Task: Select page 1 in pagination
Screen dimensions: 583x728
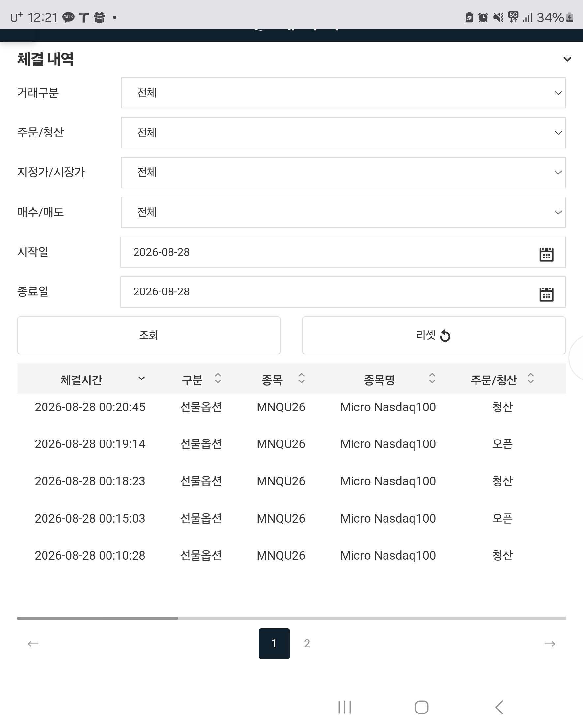Action: 274,644
